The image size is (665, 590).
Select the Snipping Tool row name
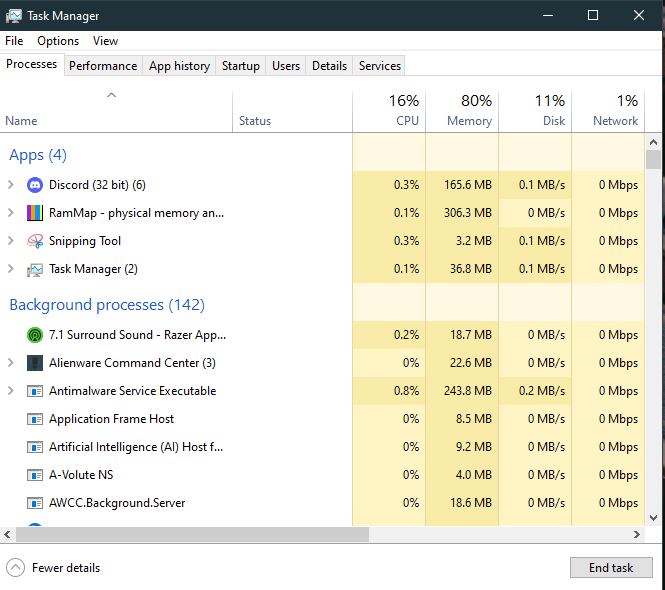pyautogui.click(x=85, y=241)
